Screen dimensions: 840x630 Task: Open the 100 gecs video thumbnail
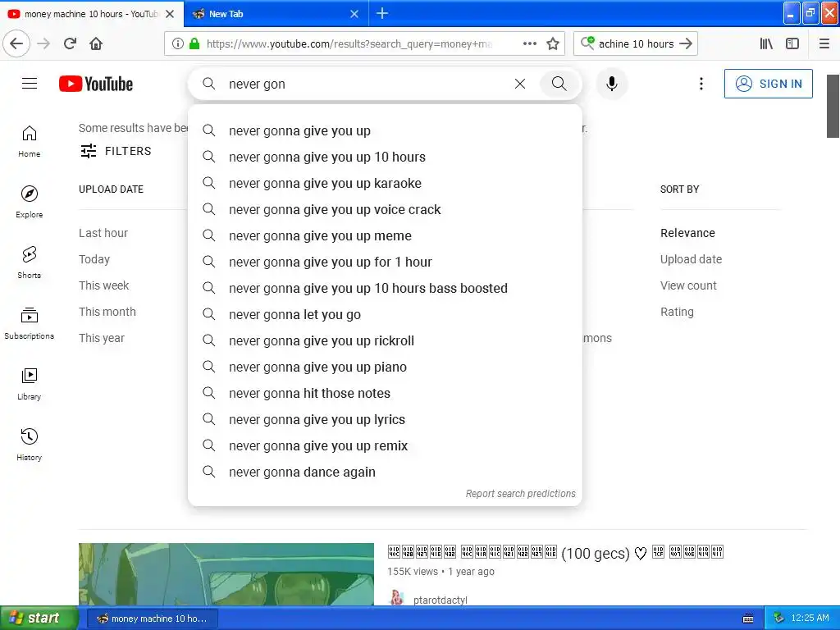point(226,574)
